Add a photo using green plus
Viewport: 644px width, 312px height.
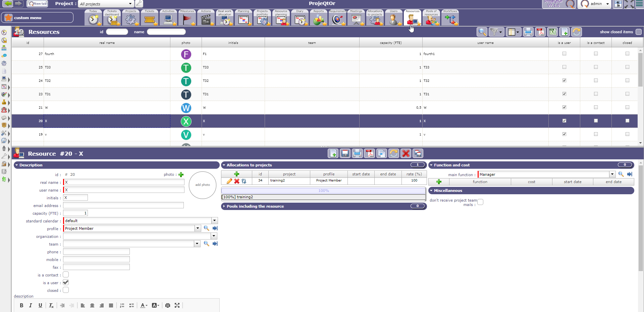(181, 174)
